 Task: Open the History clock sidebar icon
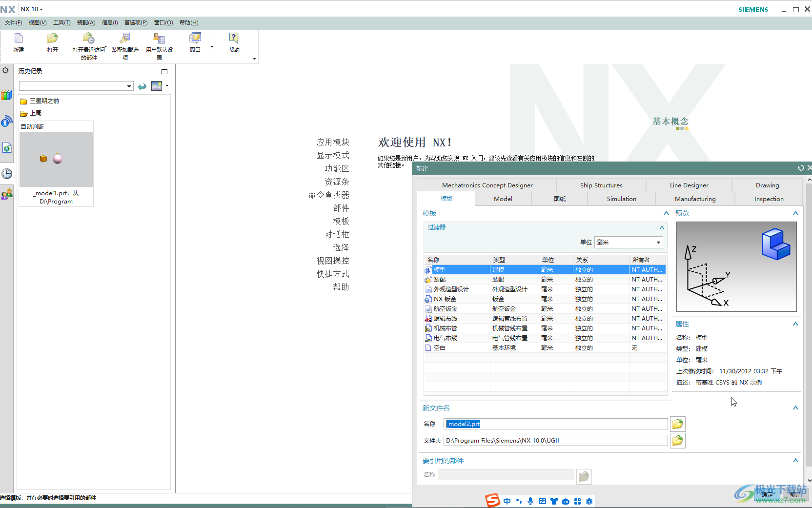tap(7, 174)
